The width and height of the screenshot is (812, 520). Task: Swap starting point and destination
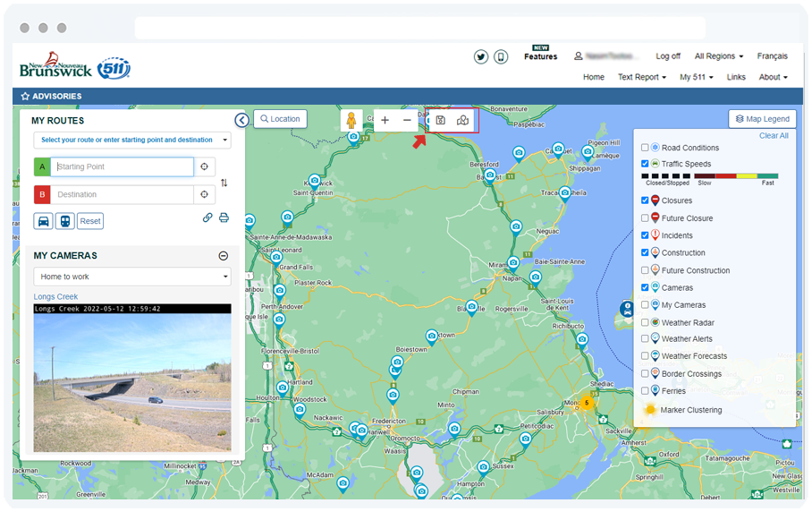coord(224,183)
